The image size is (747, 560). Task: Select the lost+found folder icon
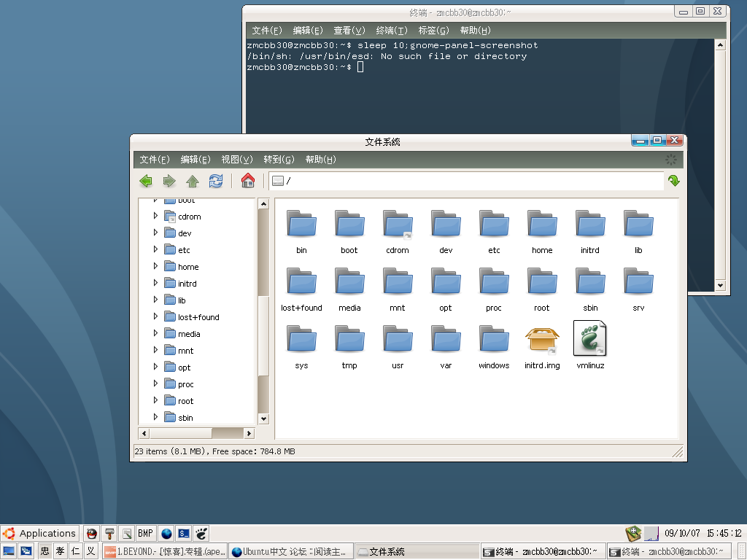coord(301,281)
